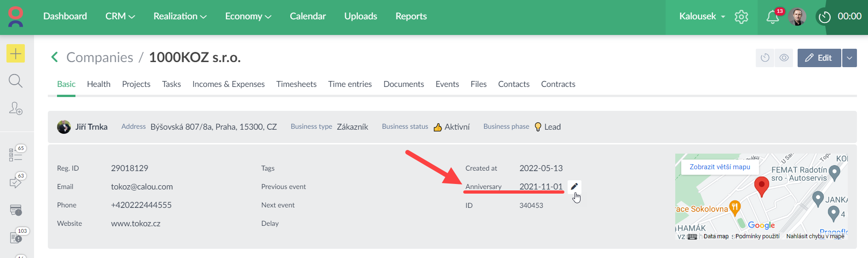Screen dimensions: 868x258
Task: Expand the Economy menu
Action: (248, 17)
